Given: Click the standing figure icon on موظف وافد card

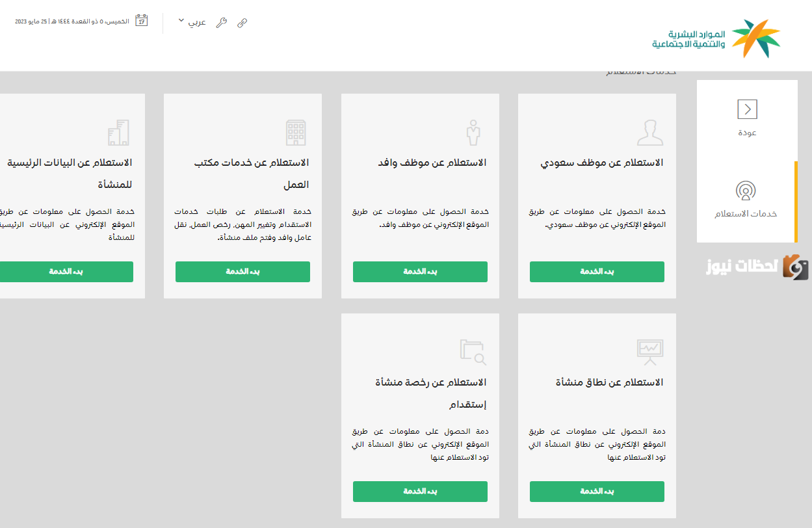Looking at the screenshot, I should [x=473, y=132].
